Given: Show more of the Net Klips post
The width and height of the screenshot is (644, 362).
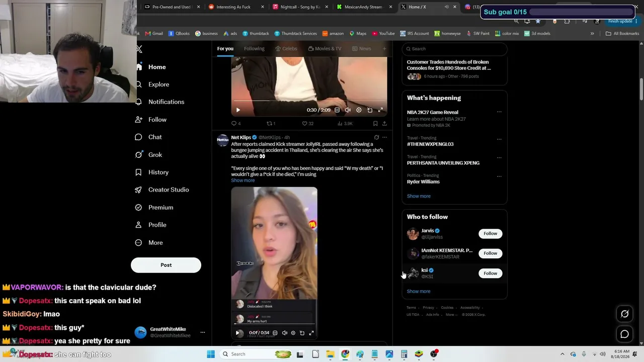Looking at the screenshot, I should [243, 180].
